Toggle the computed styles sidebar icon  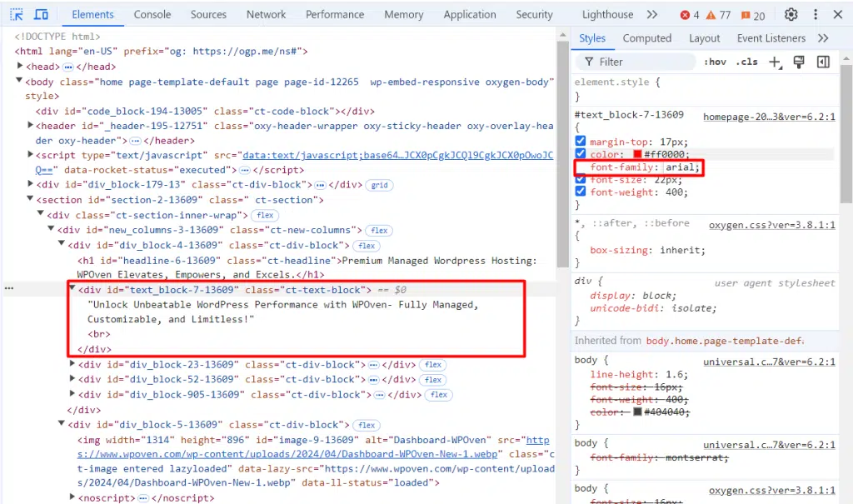pos(823,62)
